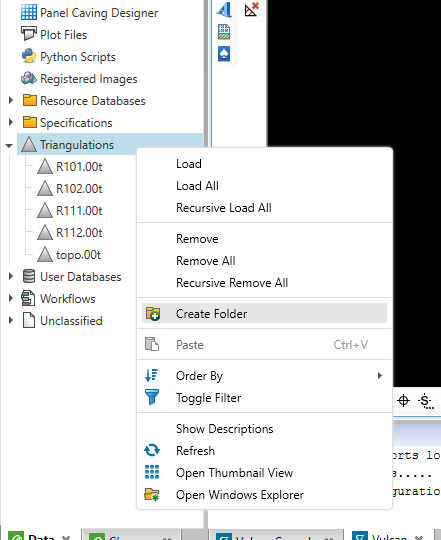The width and height of the screenshot is (441, 540).
Task: Click Refresh in the context menu
Action: coord(264,450)
